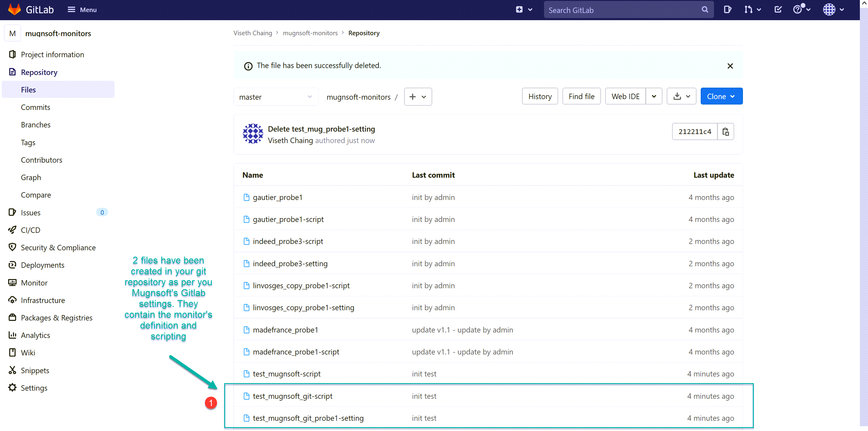Click the History button
Screen dimensions: 868x431
point(540,96)
